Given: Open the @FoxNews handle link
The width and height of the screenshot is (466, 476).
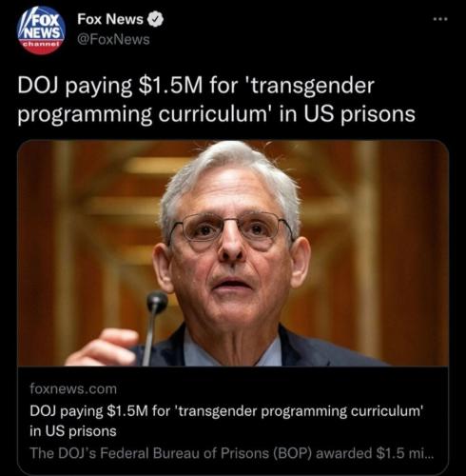Looking at the screenshot, I should 113,40.
